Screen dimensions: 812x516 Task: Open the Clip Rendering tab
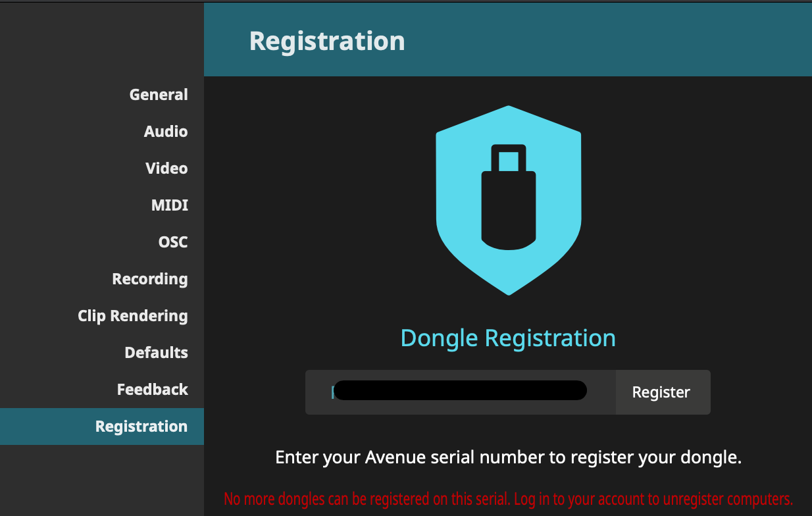click(133, 316)
